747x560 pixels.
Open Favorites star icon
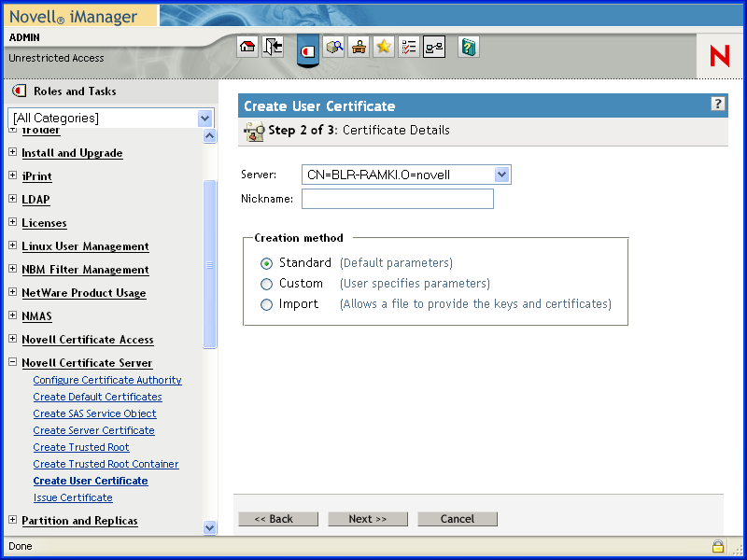click(x=384, y=47)
